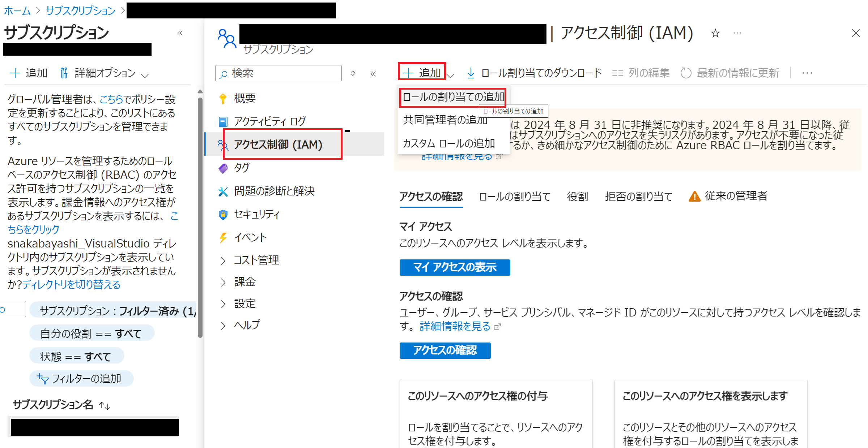This screenshot has height=448, width=868.
Task: Select the タグ purple tag item
Action: pyautogui.click(x=241, y=168)
